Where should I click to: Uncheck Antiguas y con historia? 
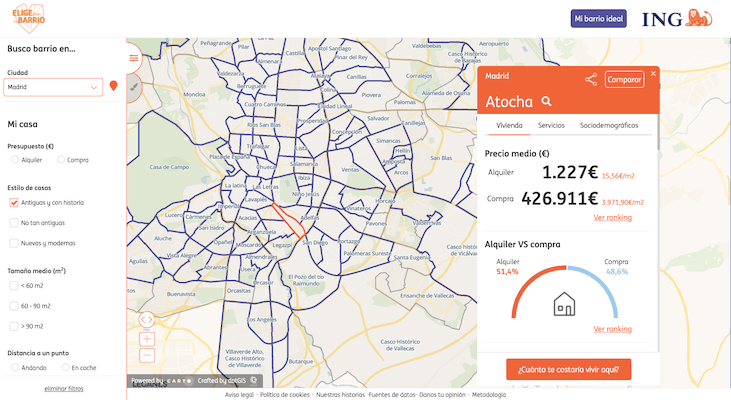click(14, 203)
